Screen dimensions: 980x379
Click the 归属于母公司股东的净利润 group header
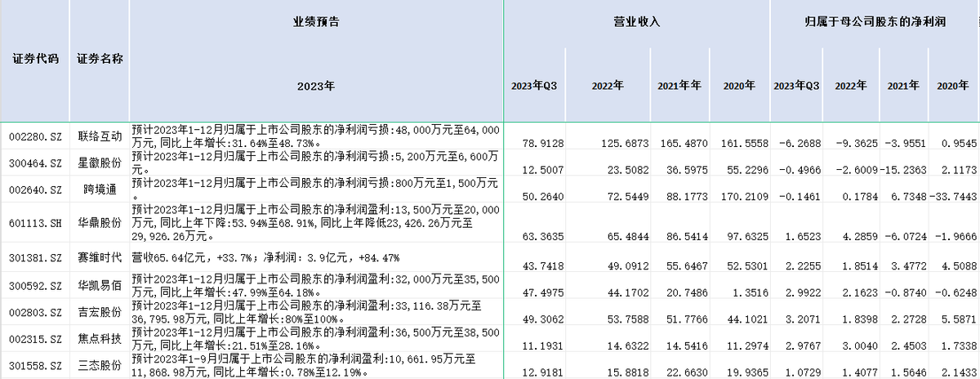874,24
